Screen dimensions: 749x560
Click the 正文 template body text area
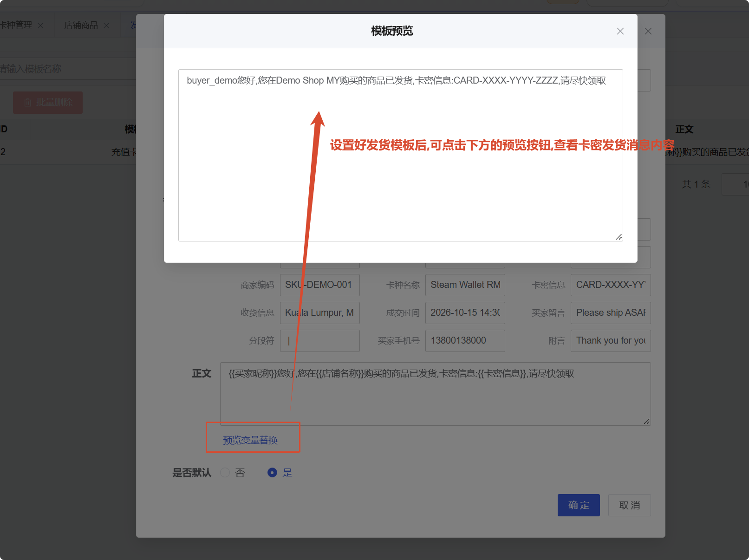click(435, 394)
